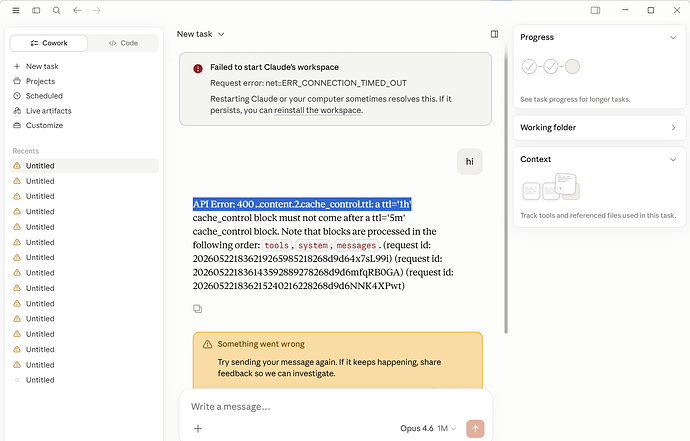Click the third empty progress step circle
690x441 pixels.
(x=572, y=66)
